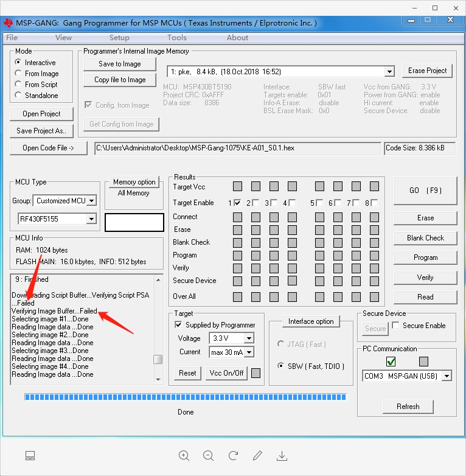Screen dimensions: 466x476
Task: Click the Texas Instruments logo in title bar
Action: click(x=8, y=23)
